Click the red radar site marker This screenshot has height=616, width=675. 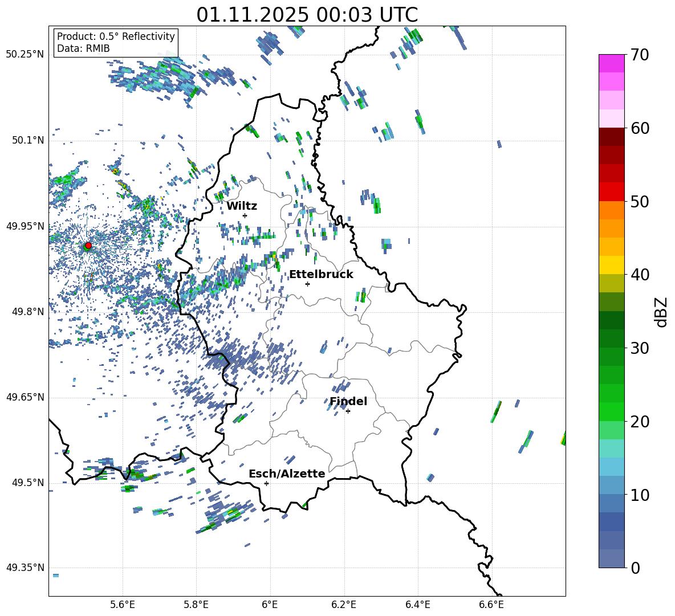[88, 245]
